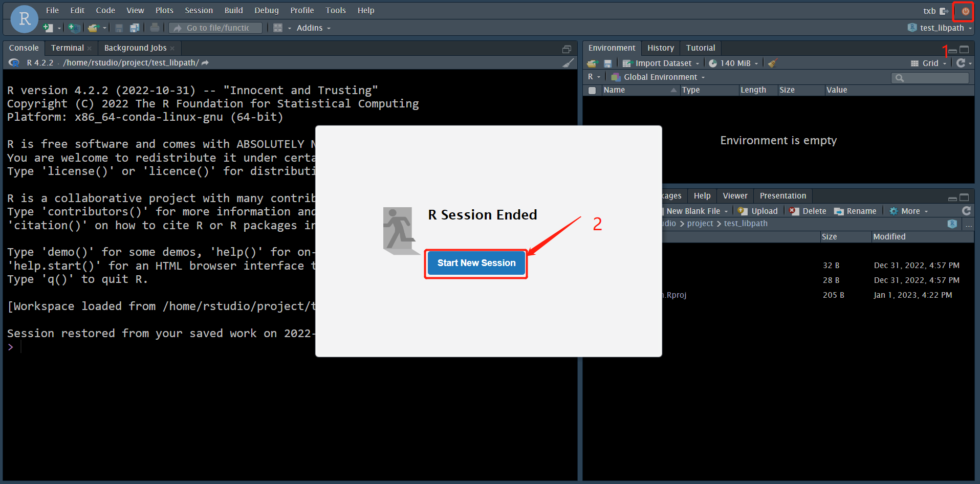This screenshot has height=484, width=980.
Task: Click the workspace panes layout icon
Action: (x=278, y=28)
